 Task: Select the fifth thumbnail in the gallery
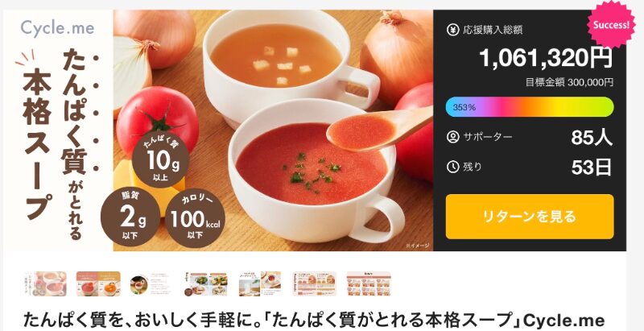point(260,283)
